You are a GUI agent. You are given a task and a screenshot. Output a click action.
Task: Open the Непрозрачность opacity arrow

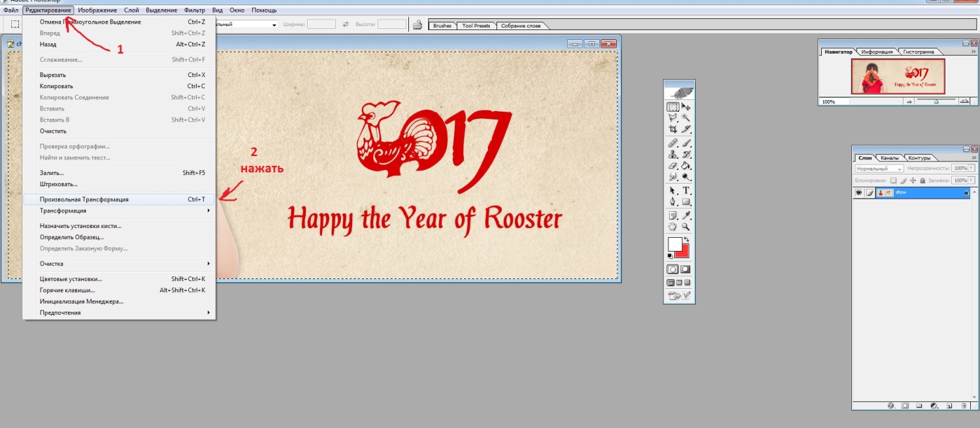971,169
